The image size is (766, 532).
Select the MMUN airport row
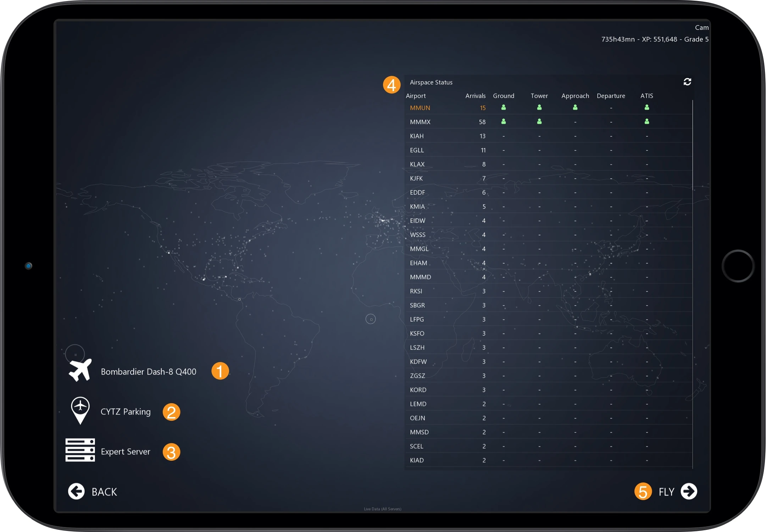click(x=420, y=108)
